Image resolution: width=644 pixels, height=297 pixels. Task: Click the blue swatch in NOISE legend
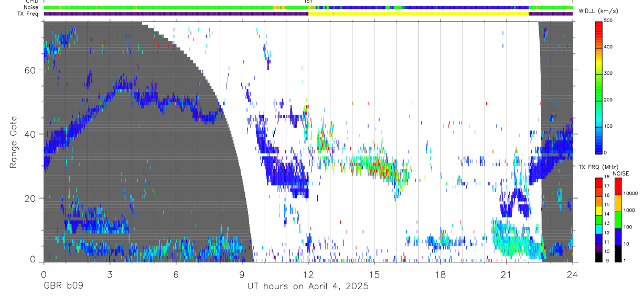[618, 237]
